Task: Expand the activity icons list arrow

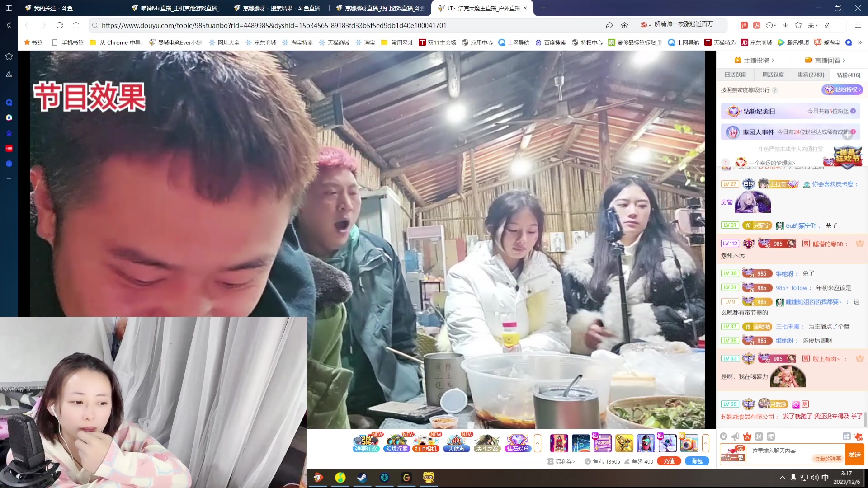Action: coord(538,443)
